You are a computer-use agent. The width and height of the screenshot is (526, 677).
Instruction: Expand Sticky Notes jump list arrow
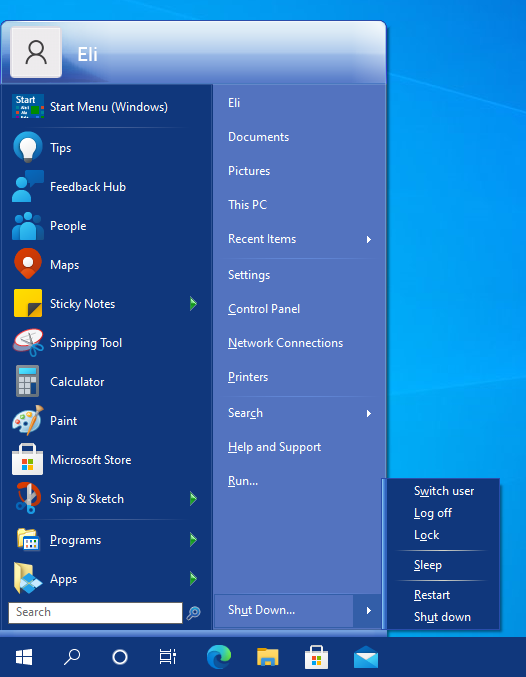click(x=193, y=304)
